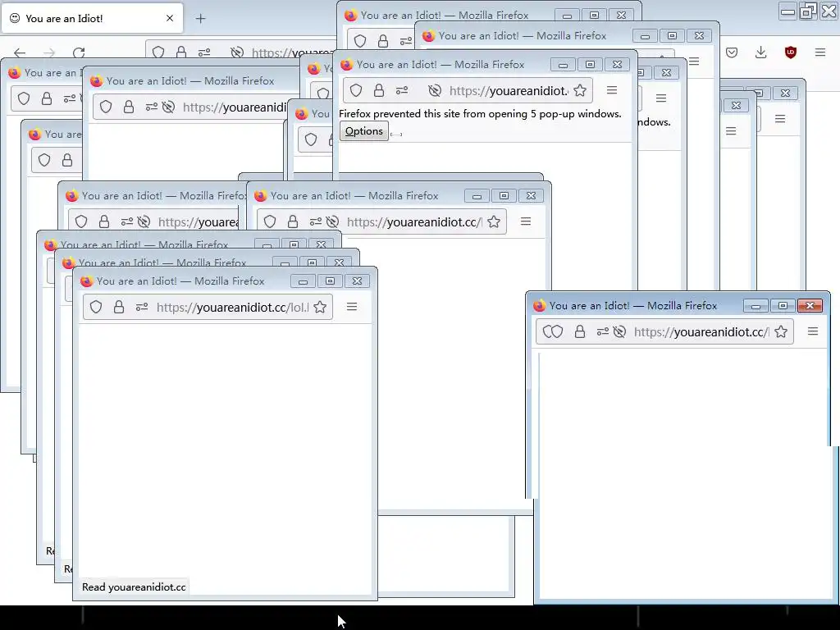Open main window's application menu beside uBlock
The width and height of the screenshot is (840, 630).
click(x=820, y=52)
